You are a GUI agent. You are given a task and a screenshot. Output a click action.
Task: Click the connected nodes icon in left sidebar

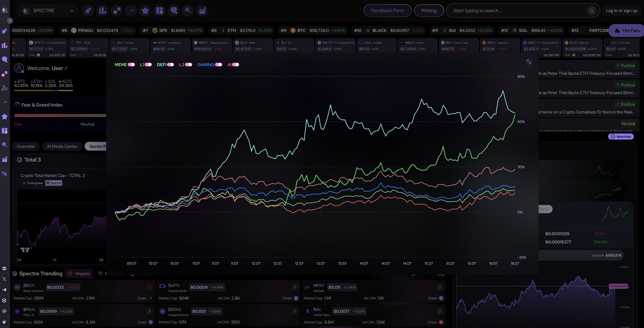click(4, 88)
